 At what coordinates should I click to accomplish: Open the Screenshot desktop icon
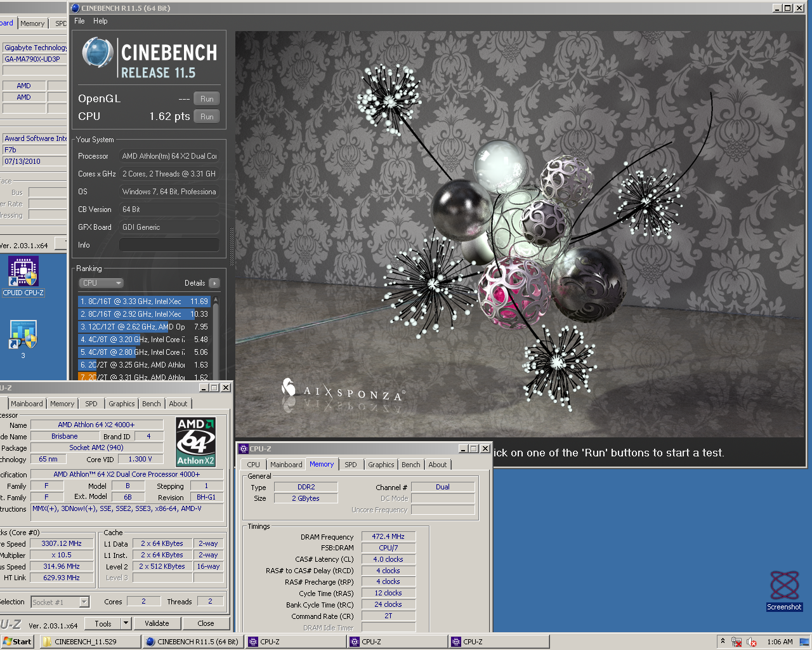(784, 590)
